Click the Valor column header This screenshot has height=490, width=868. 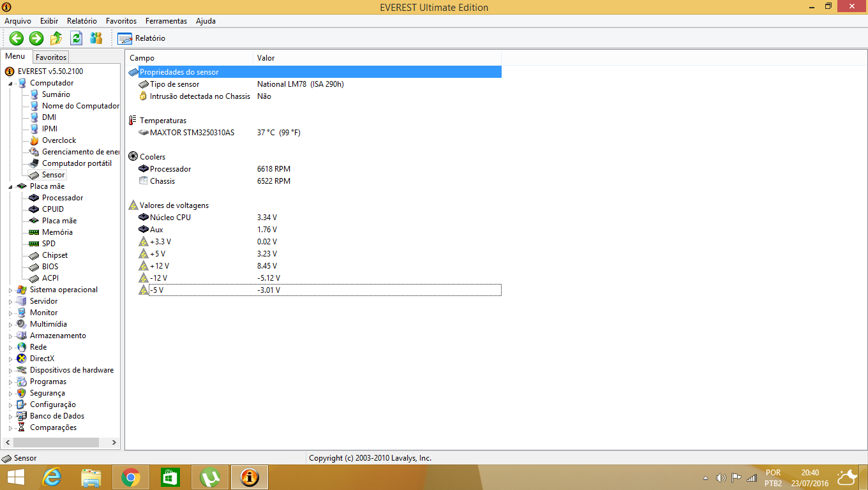pyautogui.click(x=377, y=58)
